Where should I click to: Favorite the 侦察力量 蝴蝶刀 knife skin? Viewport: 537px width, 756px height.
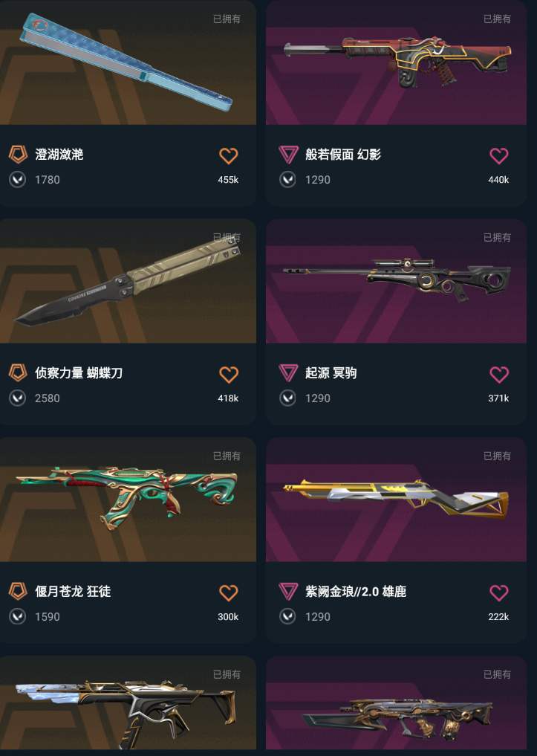228,375
